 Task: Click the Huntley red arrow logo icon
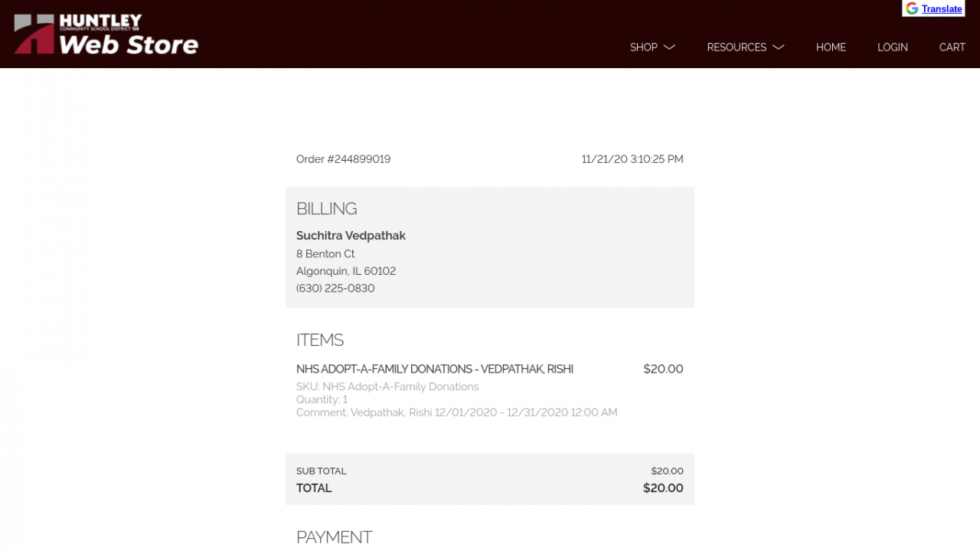click(x=34, y=34)
